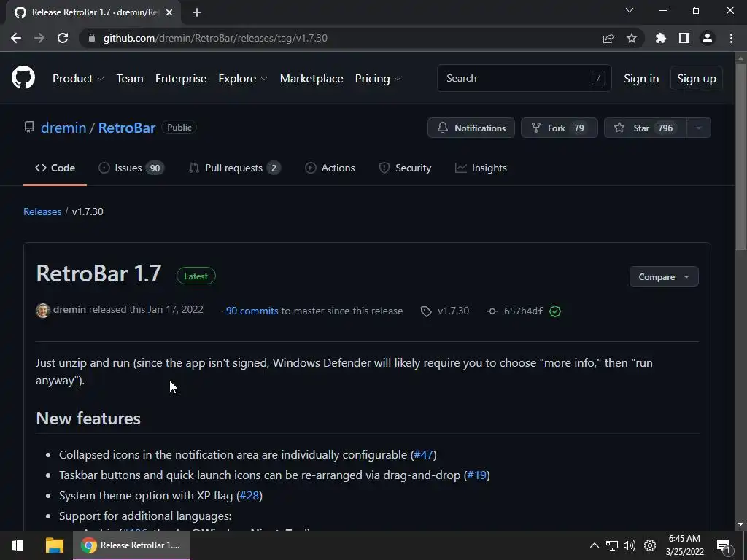Open issue #19 link
Image resolution: width=747 pixels, height=560 pixels.
pos(476,475)
